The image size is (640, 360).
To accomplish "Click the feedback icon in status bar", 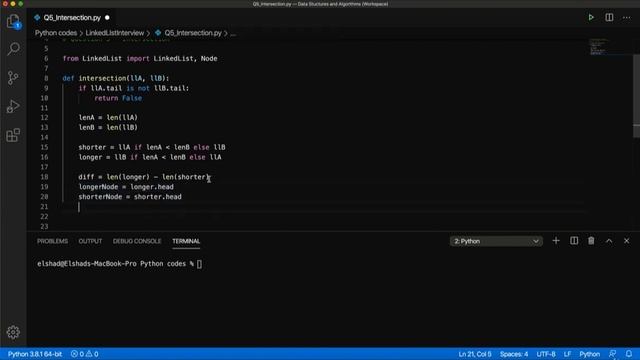I will click(x=612, y=354).
